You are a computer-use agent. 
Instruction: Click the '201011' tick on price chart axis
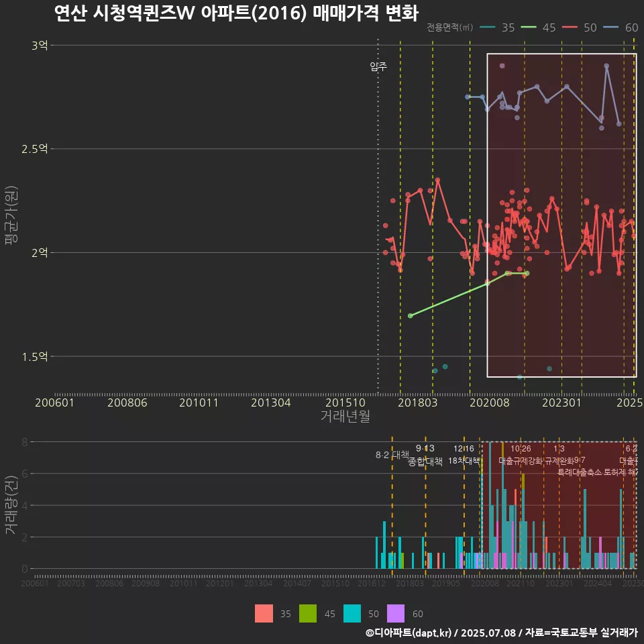point(199,402)
